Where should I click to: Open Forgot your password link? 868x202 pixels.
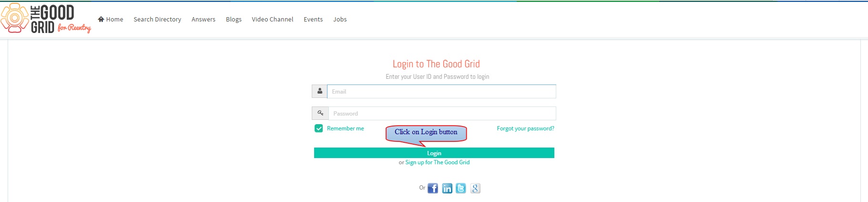point(525,128)
